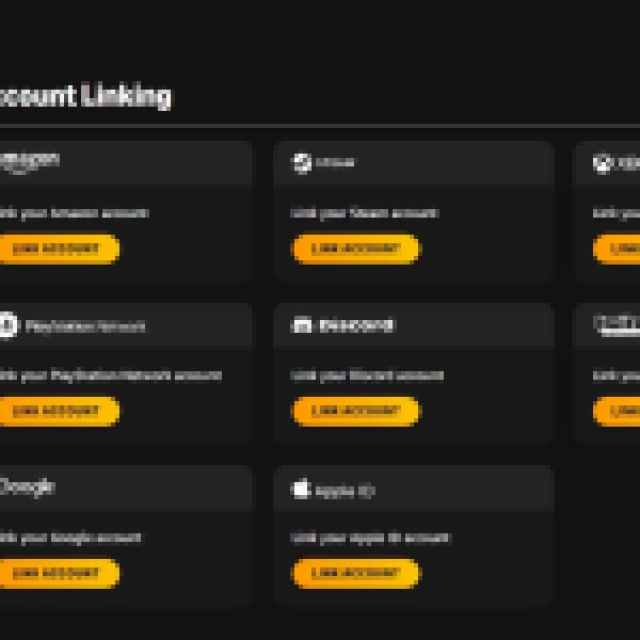Click the Apple ID icon
Screen dimensions: 640x640
point(301,489)
